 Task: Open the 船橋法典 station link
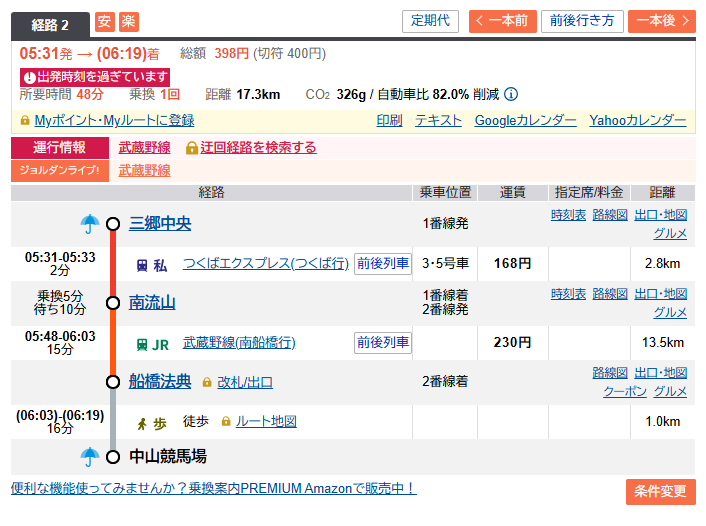click(160, 381)
